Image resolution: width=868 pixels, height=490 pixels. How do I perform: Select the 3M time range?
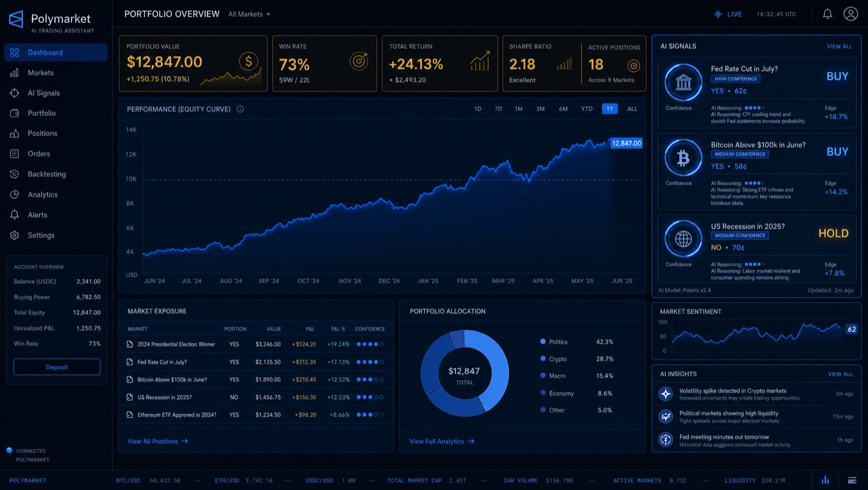(540, 109)
